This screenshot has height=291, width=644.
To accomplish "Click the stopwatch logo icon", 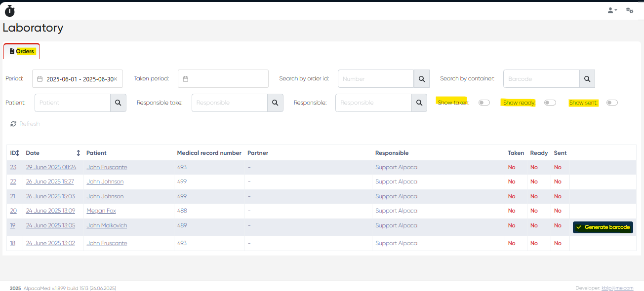I will point(10,11).
